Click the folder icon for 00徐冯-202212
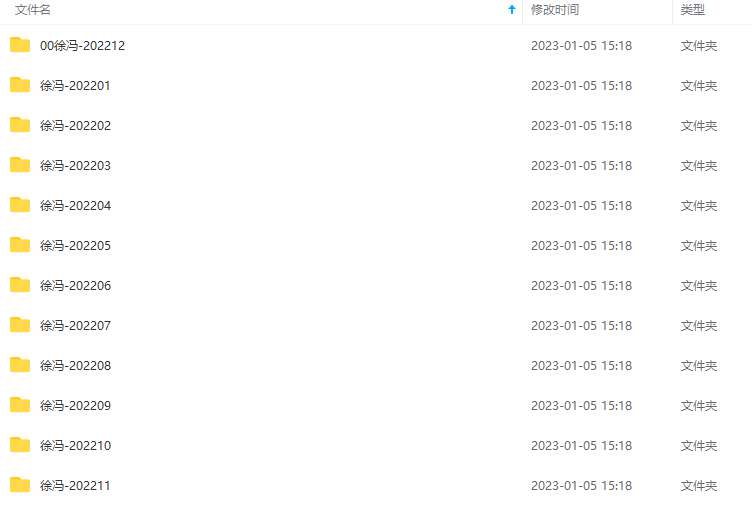 tap(20, 45)
